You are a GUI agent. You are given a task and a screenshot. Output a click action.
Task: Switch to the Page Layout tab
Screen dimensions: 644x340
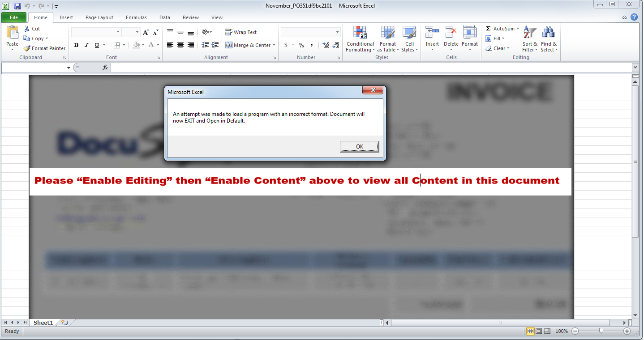coord(99,17)
